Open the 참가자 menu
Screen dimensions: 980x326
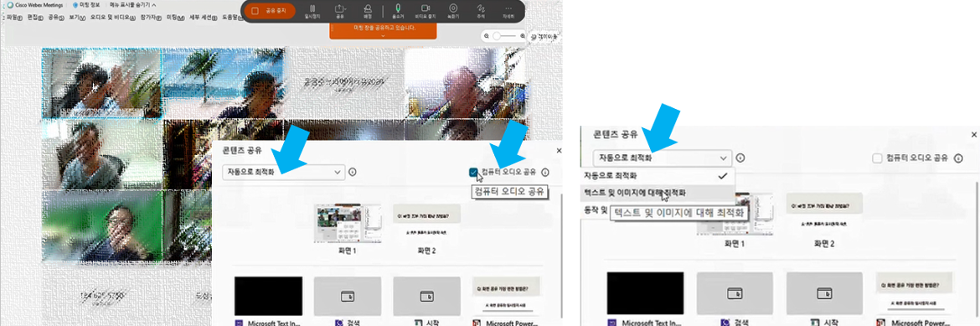(152, 18)
